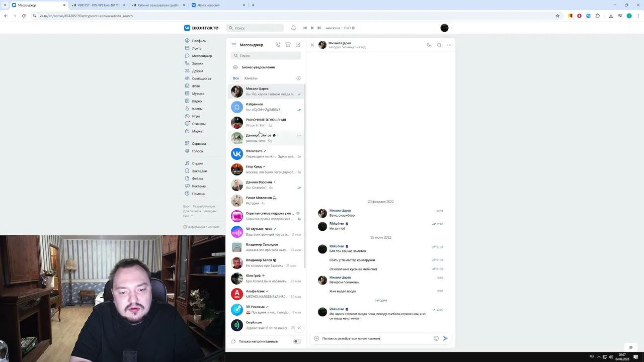
Task: Click the VKontakte logo in the header
Action: (201, 28)
